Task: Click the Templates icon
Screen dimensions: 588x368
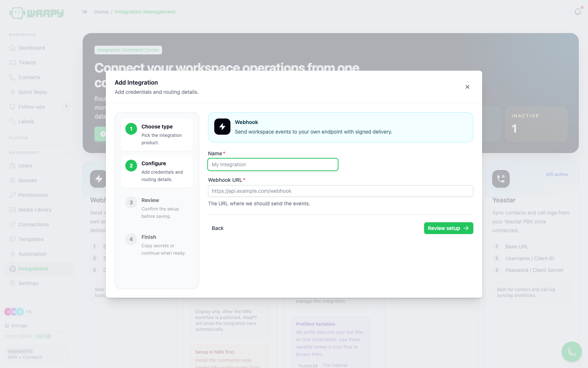Action: click(x=12, y=239)
